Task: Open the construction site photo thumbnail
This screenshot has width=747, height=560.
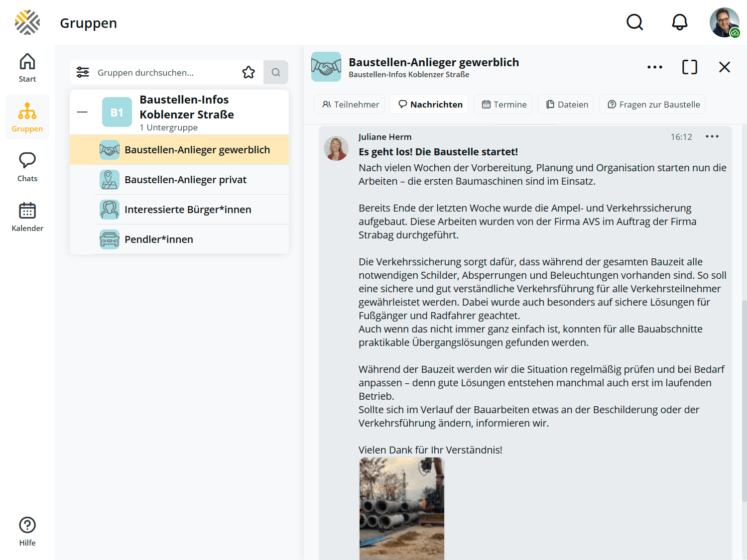Action: 402,508
